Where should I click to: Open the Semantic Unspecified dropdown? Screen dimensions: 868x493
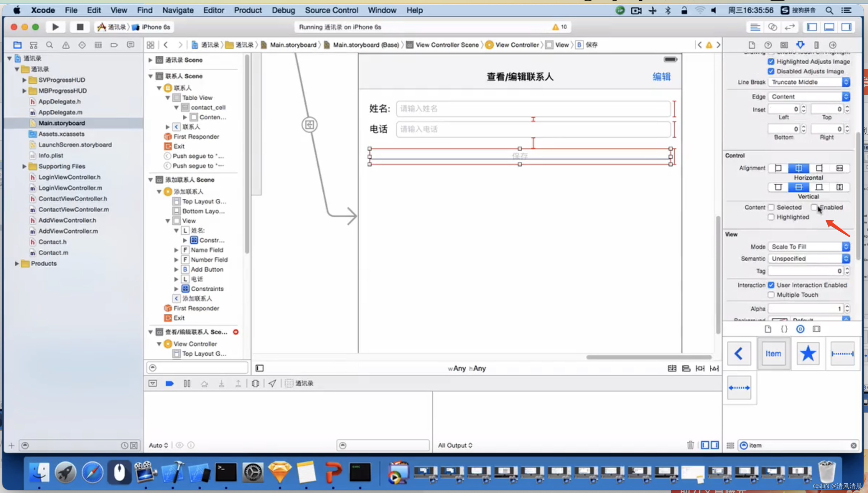click(809, 258)
